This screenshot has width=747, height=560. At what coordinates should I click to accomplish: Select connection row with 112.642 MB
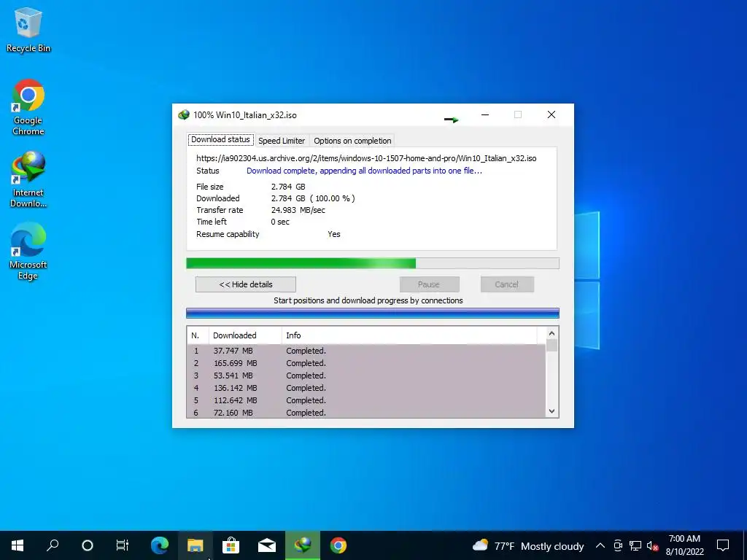tap(366, 400)
